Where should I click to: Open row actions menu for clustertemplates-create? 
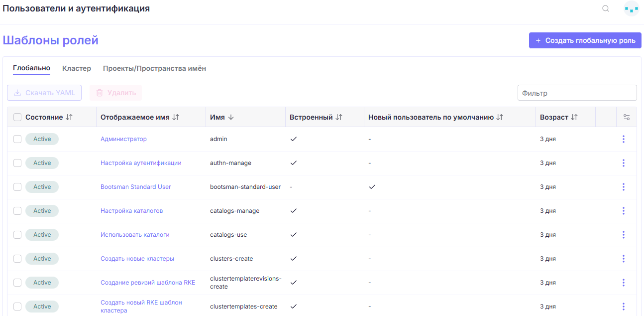click(624, 307)
